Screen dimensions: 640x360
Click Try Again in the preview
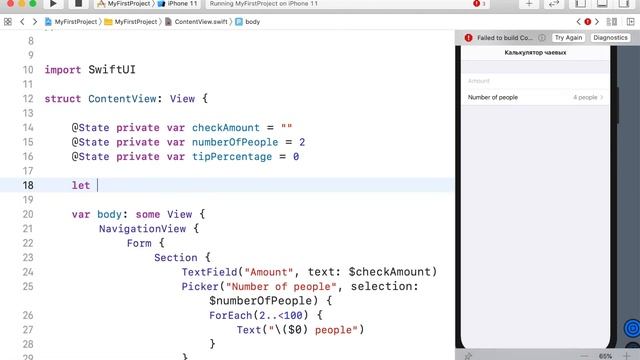click(568, 38)
